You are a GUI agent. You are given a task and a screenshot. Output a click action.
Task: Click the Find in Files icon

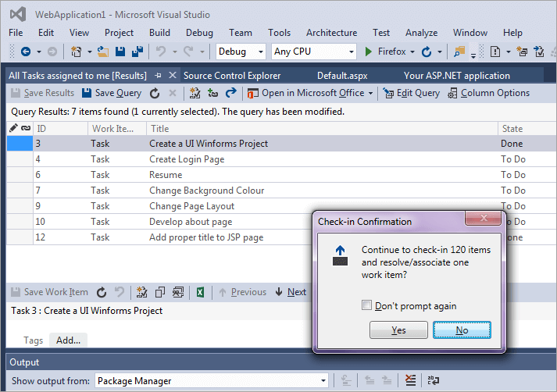pos(459,52)
